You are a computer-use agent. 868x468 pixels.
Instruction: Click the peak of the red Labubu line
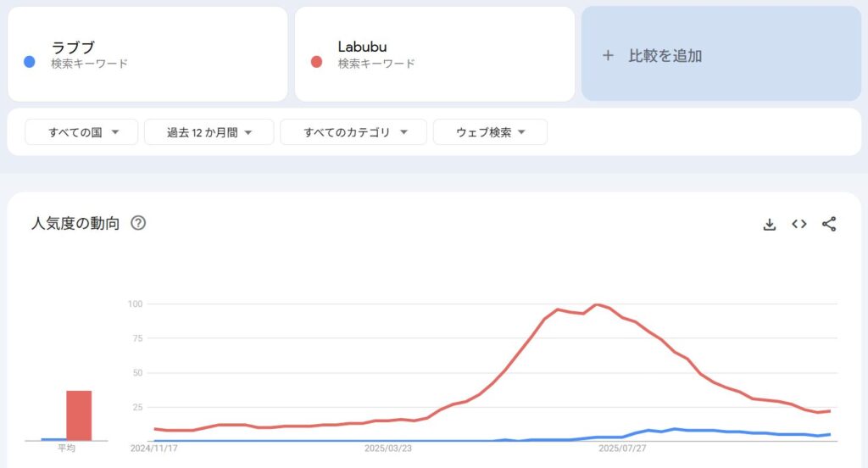pyautogui.click(x=597, y=304)
